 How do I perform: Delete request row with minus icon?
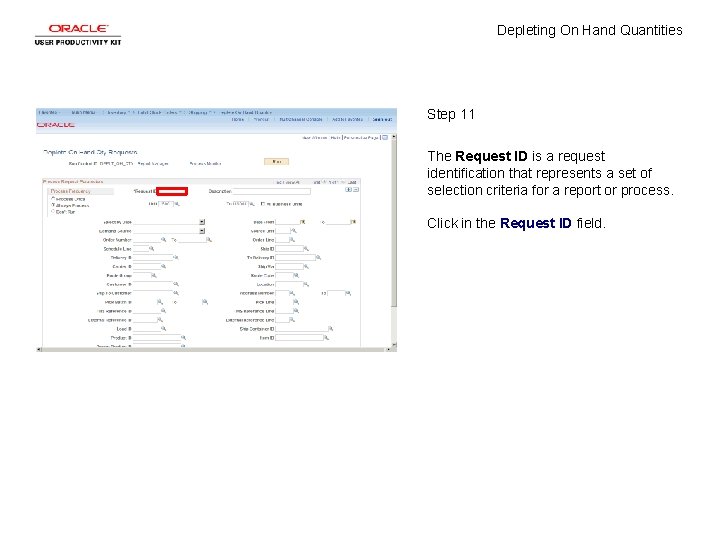click(x=355, y=190)
